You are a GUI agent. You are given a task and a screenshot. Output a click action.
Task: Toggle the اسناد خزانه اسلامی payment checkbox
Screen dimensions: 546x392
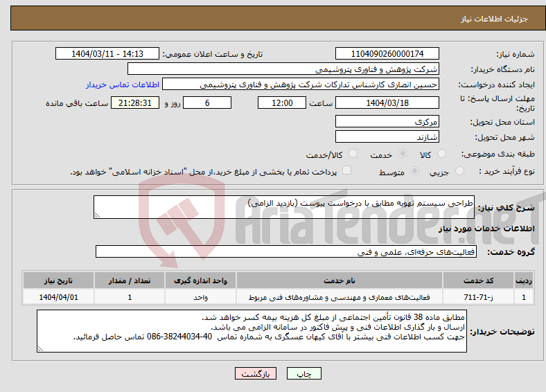coord(347,170)
